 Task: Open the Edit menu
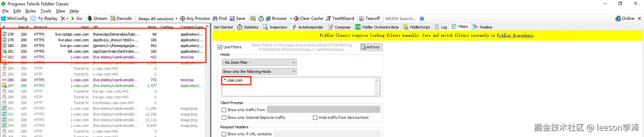tap(17, 11)
